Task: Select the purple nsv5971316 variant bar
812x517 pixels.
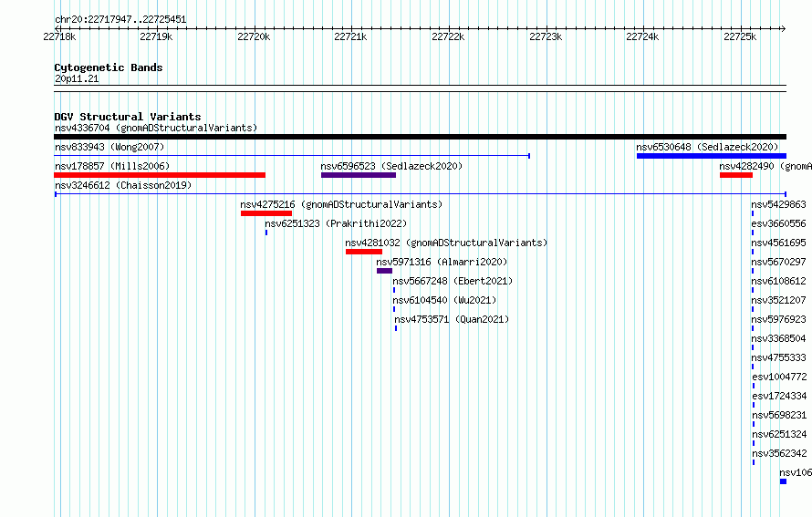Action: (384, 271)
